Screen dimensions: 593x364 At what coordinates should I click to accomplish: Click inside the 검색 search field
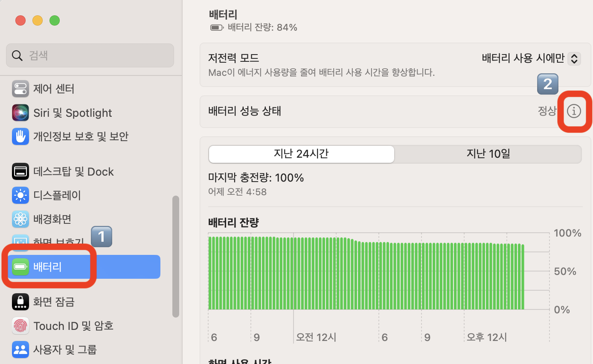click(x=90, y=55)
